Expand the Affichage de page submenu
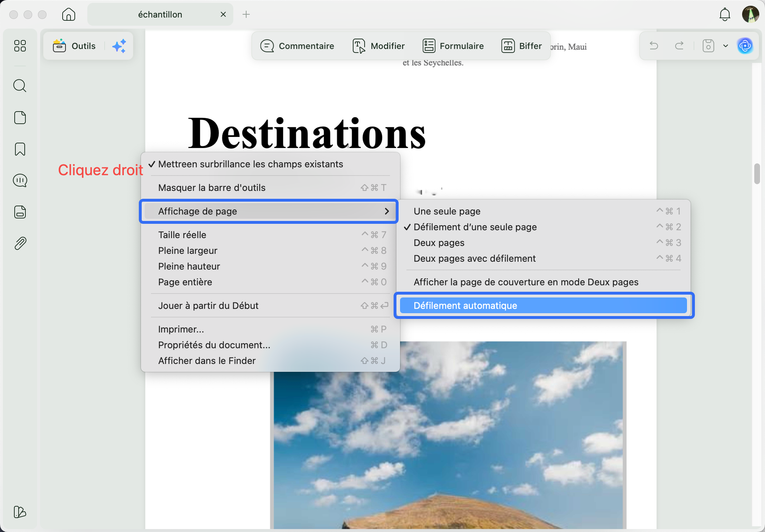765x532 pixels. (x=271, y=211)
